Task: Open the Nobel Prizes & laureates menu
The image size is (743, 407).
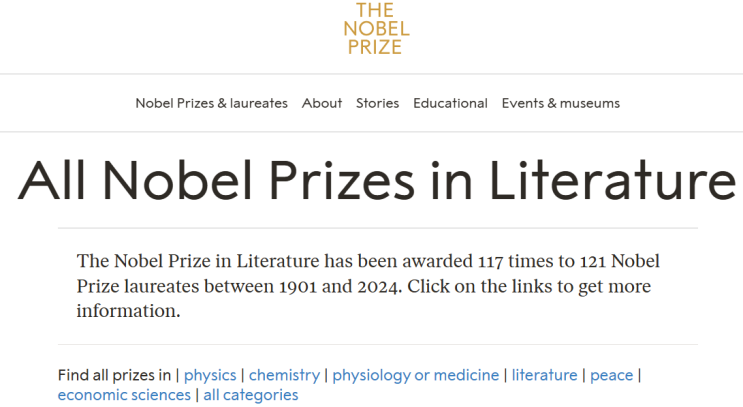Action: [211, 103]
